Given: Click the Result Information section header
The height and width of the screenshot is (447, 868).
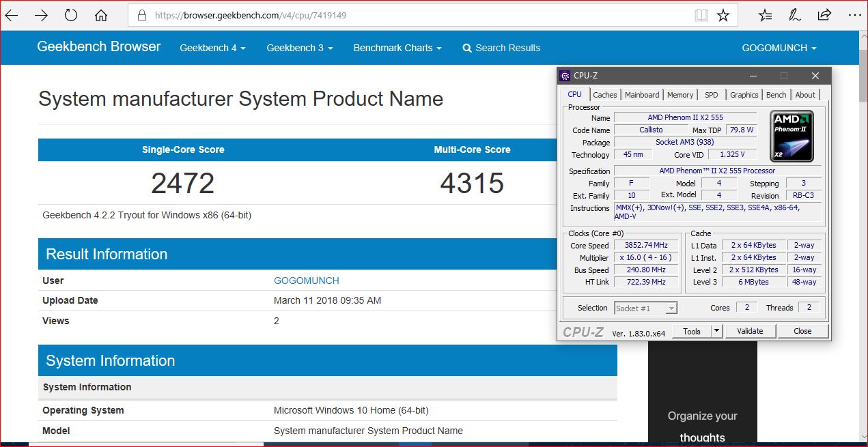Looking at the screenshot, I should pos(298,254).
